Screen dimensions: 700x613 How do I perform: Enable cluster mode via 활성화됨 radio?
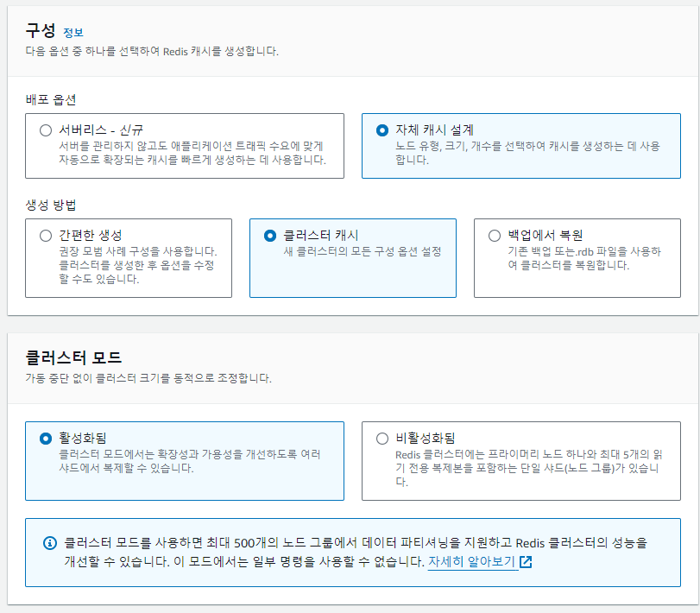pyautogui.click(x=46, y=439)
